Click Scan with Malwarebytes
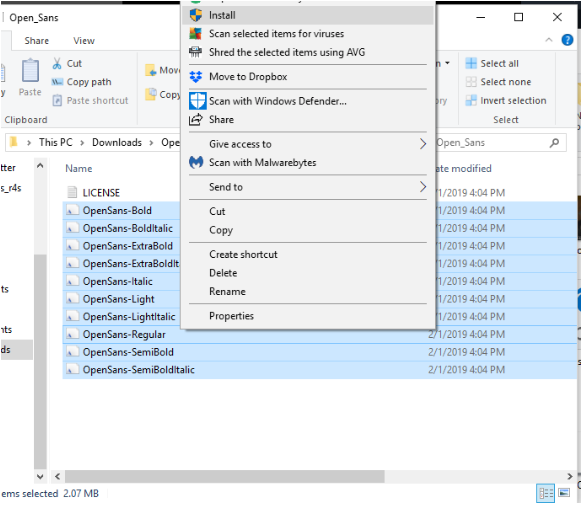This screenshot has width=582, height=505. tap(308, 163)
